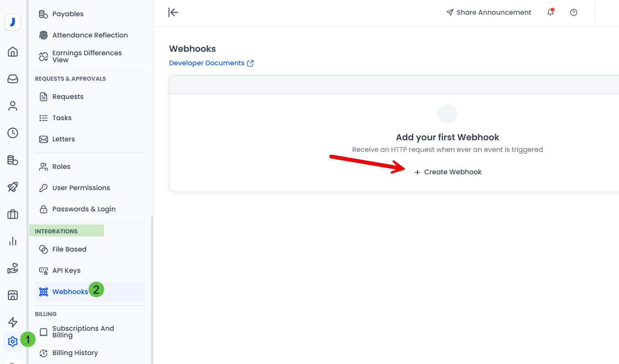
Task: Open the automations lightning bolt icon
Action: tap(13, 322)
